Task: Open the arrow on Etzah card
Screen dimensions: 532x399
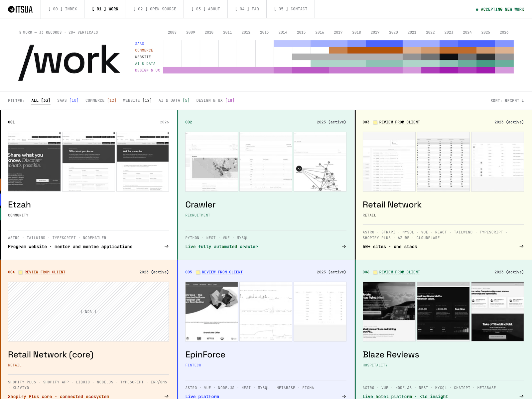Action: (167, 246)
